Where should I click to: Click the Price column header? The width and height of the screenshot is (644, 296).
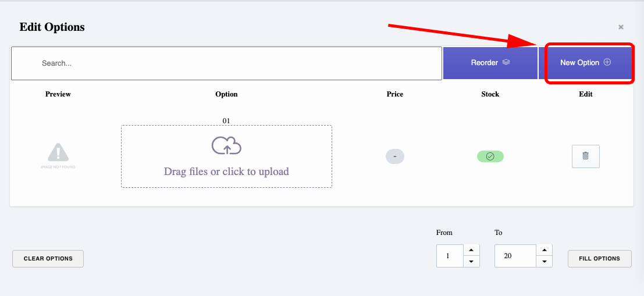coord(394,94)
